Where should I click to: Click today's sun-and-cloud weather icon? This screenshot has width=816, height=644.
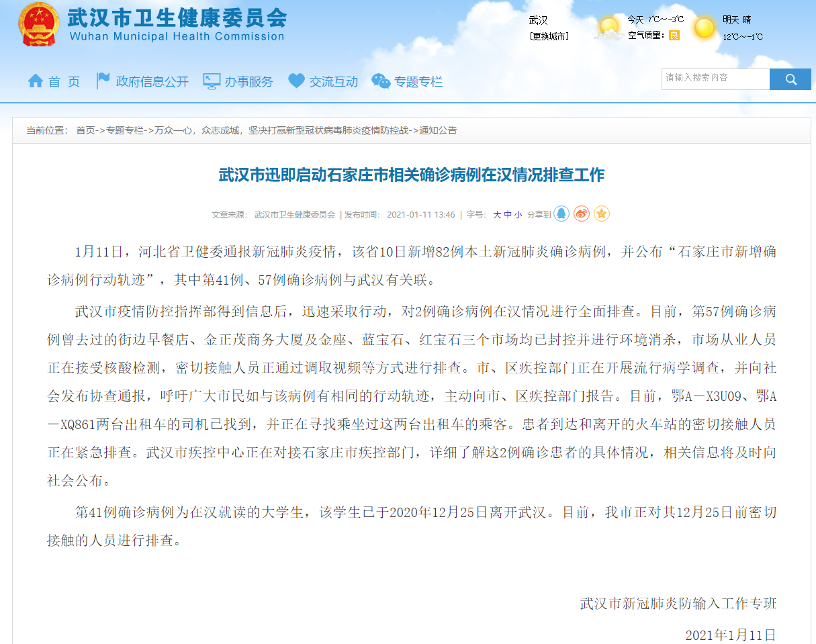pos(608,29)
